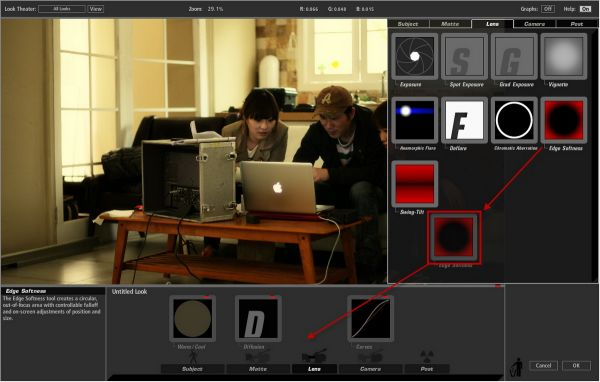This screenshot has height=382, width=600.
Task: Select the Chromatic Aberration tool
Action: tap(514, 120)
